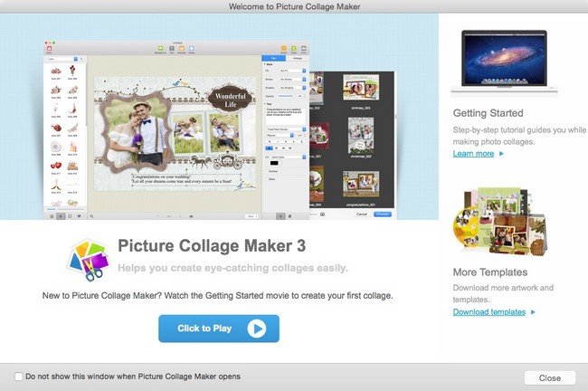Open the Learn more link

(x=473, y=154)
